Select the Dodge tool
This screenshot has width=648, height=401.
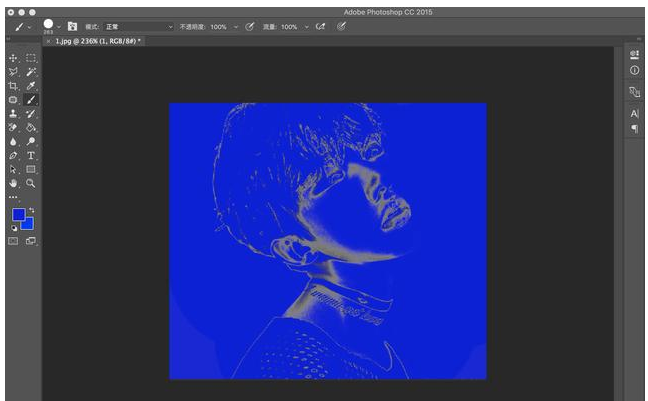pyautogui.click(x=31, y=142)
